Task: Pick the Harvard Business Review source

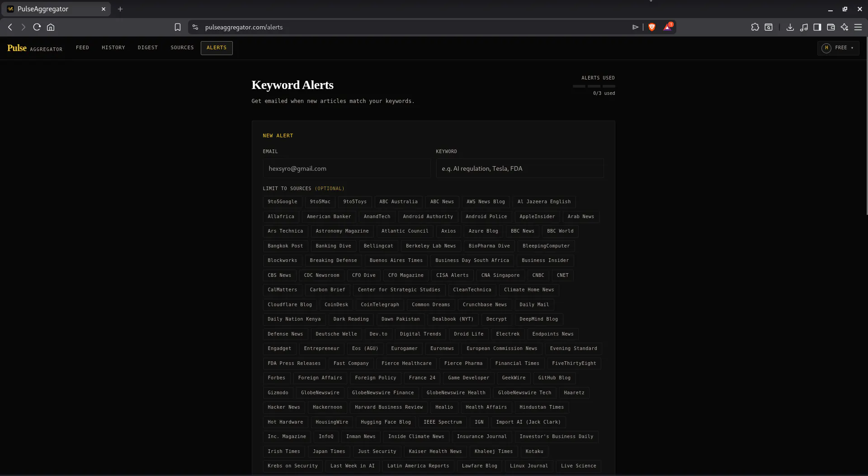Action: click(x=389, y=407)
